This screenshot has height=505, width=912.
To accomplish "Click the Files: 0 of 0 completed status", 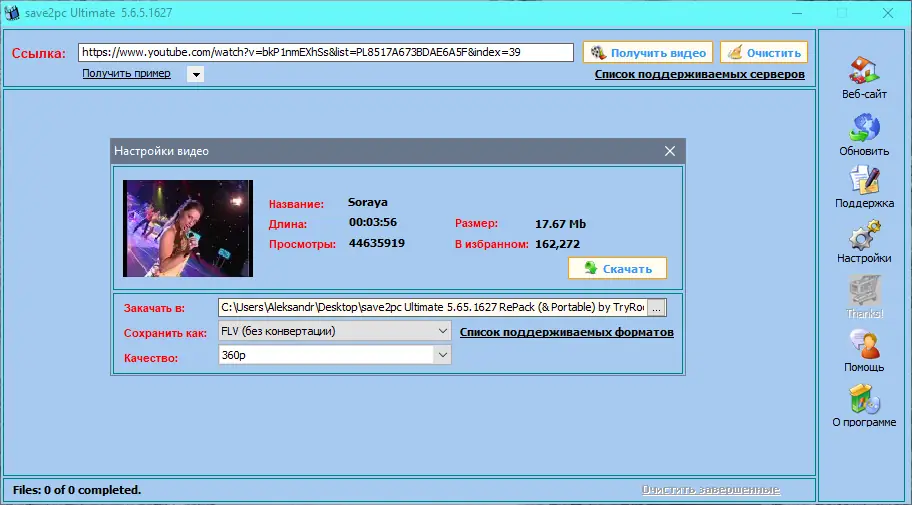I will coord(77,490).
